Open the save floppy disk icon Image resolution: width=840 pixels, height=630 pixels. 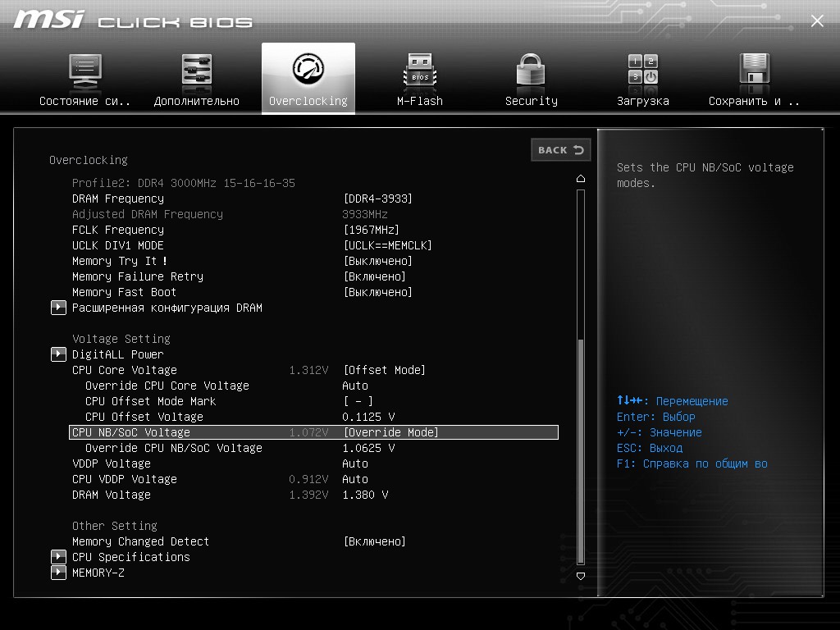[x=755, y=69]
